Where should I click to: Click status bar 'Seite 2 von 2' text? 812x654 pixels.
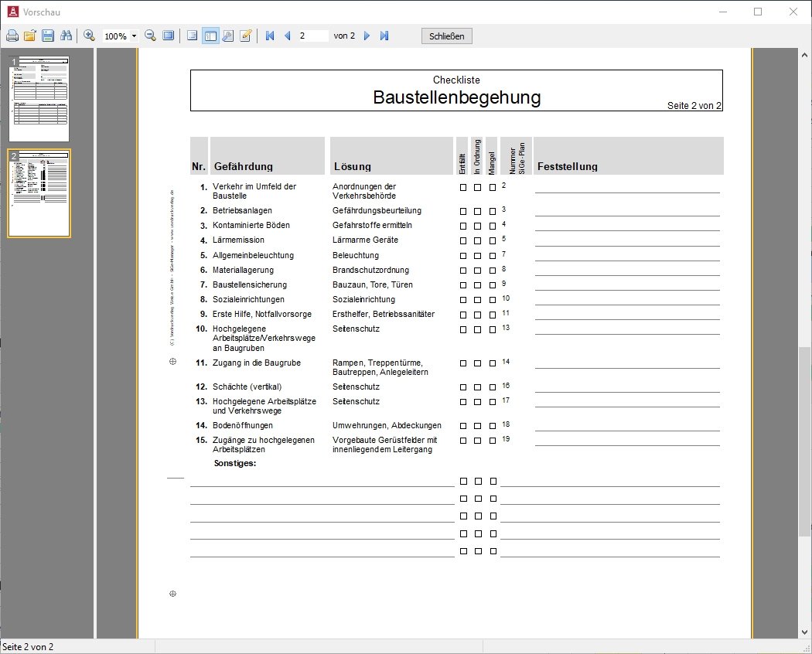tap(27, 647)
